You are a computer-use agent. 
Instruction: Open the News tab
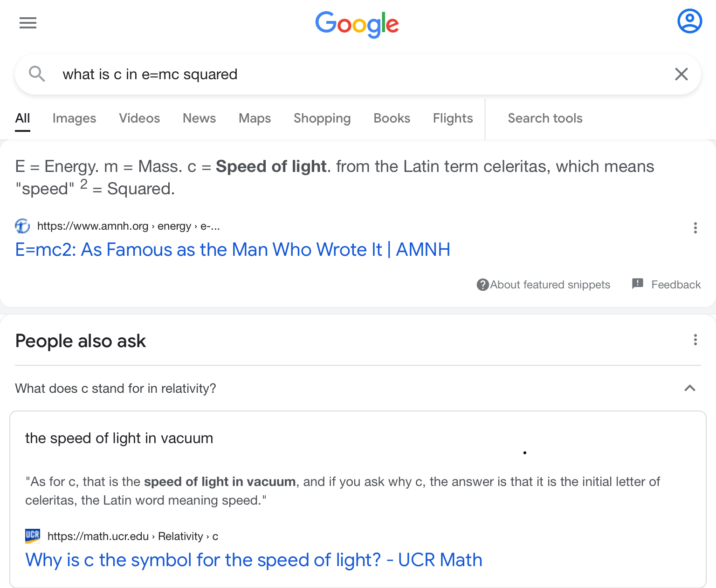(x=199, y=118)
